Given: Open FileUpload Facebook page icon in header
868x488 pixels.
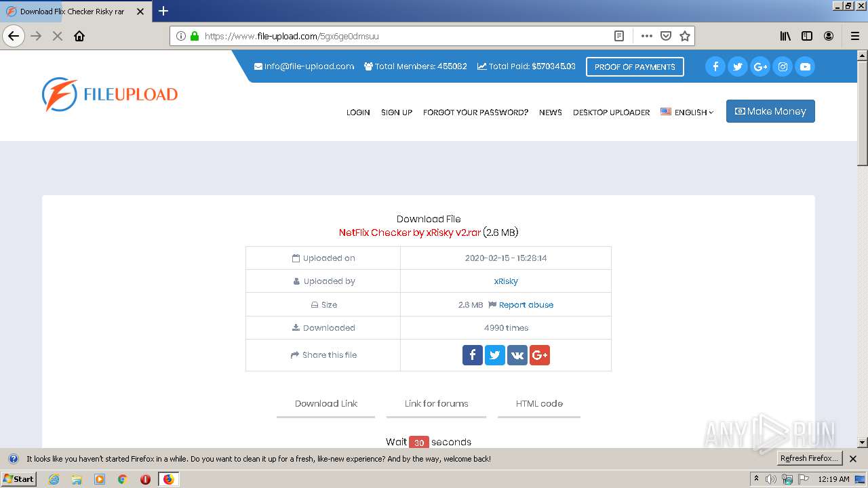Looking at the screenshot, I should click(715, 66).
